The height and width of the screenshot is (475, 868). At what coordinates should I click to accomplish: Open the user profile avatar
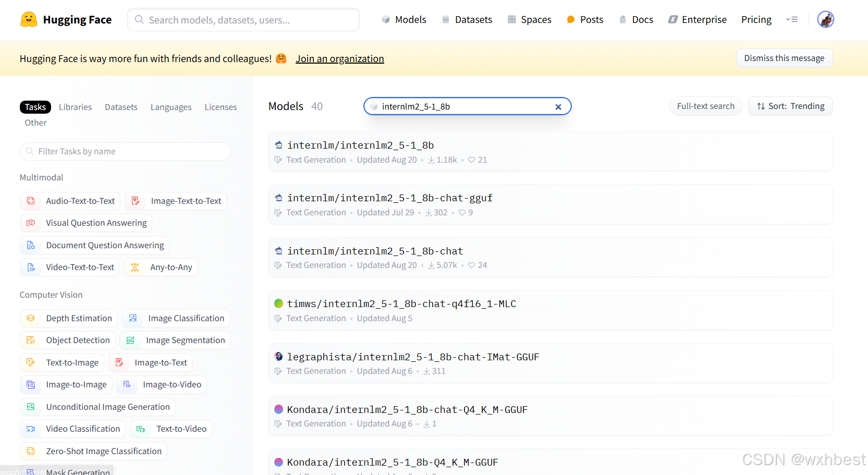[826, 19]
